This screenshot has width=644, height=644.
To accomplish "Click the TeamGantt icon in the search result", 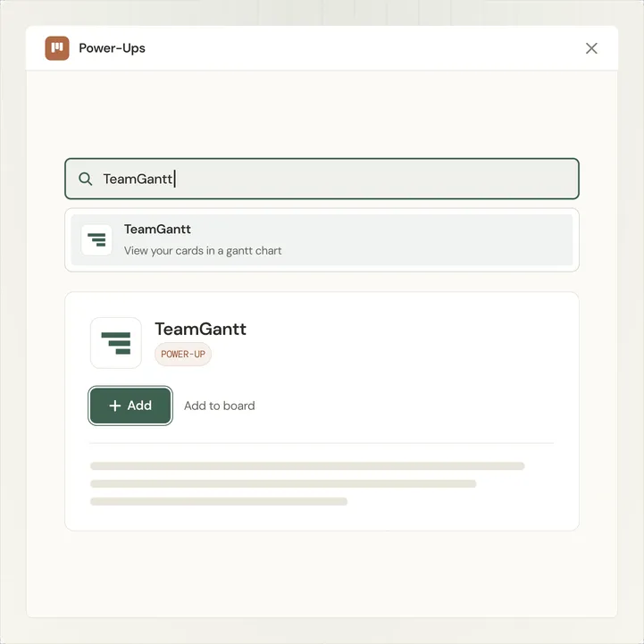I will point(96,240).
